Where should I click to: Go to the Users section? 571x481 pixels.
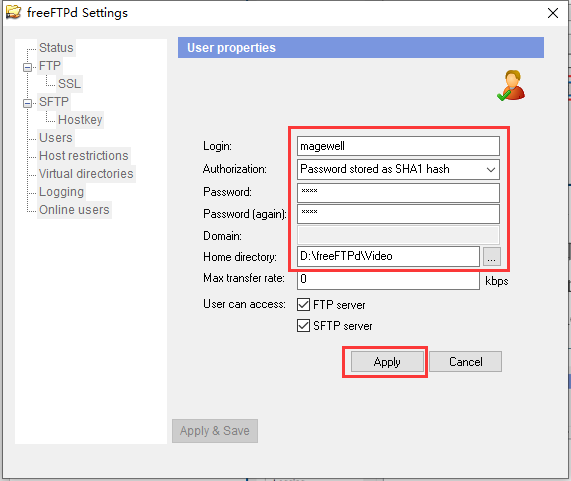[56, 138]
